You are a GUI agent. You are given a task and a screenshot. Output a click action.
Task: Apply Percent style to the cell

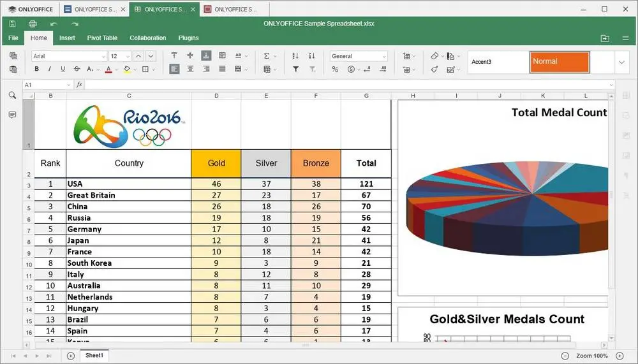coord(335,69)
